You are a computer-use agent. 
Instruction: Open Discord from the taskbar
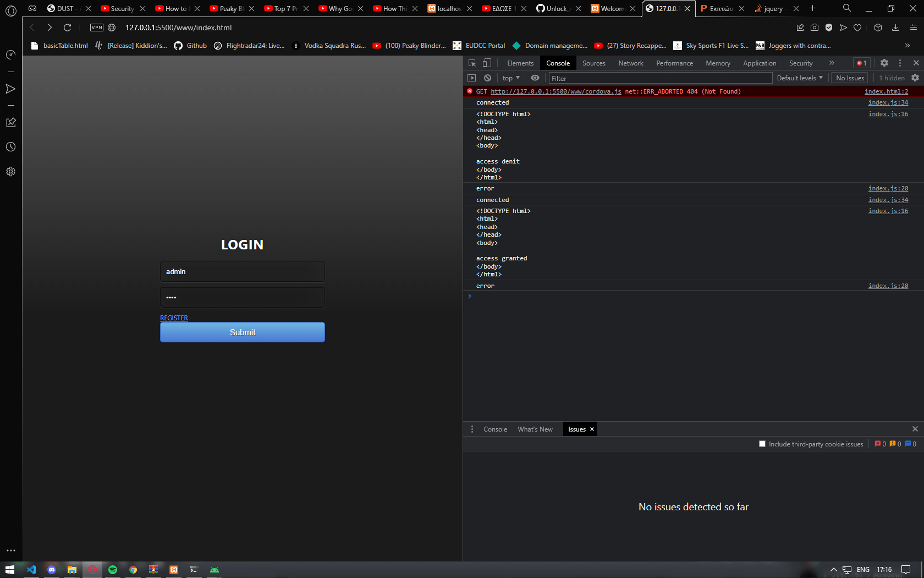tap(52, 570)
